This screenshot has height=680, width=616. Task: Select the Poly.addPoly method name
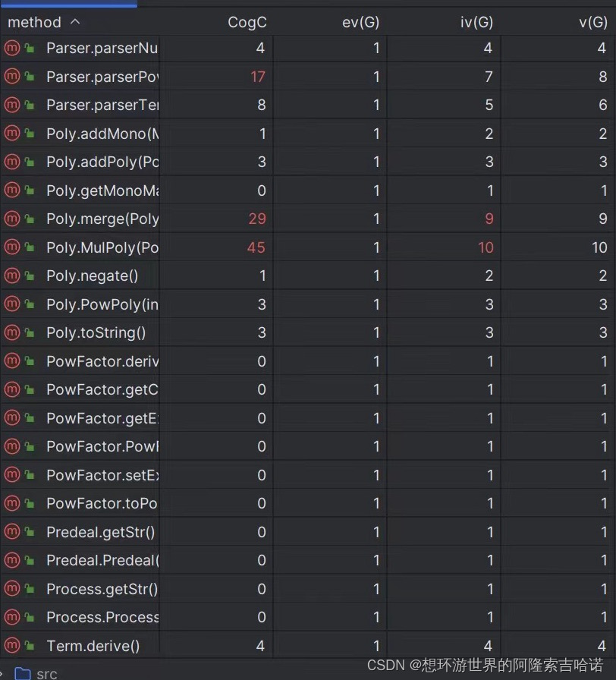click(102, 162)
